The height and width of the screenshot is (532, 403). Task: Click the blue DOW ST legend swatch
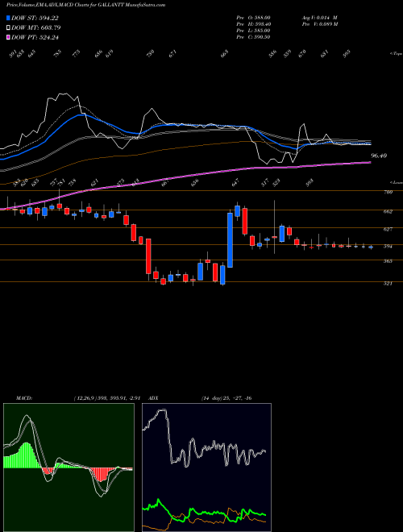[x=8, y=18]
